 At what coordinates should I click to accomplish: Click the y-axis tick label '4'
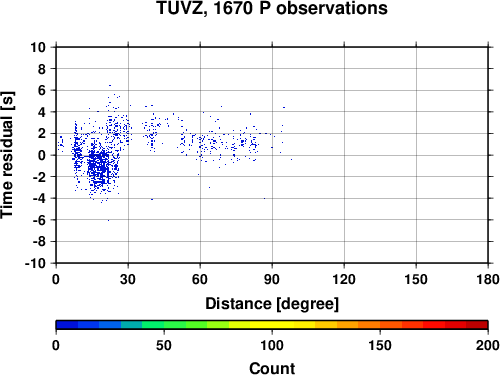coord(42,112)
